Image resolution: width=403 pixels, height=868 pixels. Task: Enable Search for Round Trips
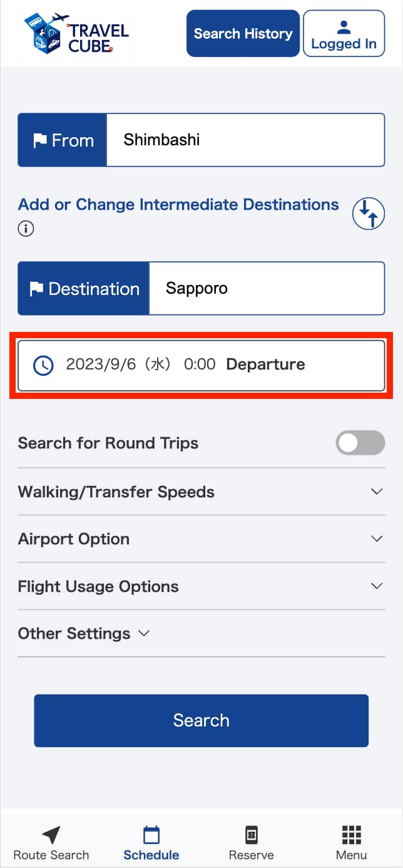(x=360, y=443)
